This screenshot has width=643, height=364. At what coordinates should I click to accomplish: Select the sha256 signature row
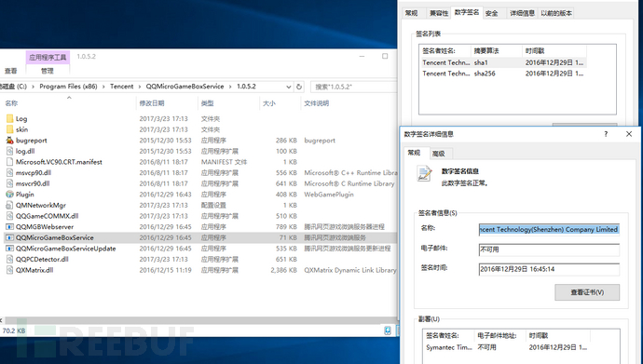pyautogui.click(x=503, y=74)
